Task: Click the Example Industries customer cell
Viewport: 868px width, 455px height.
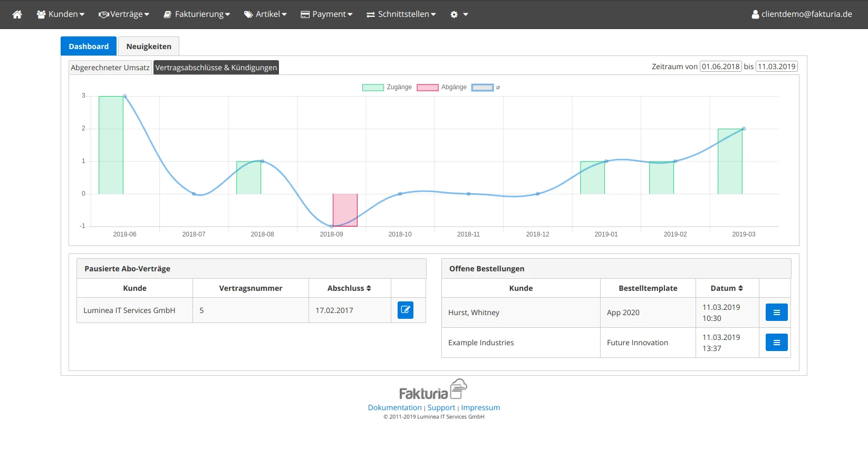Action: 521,343
